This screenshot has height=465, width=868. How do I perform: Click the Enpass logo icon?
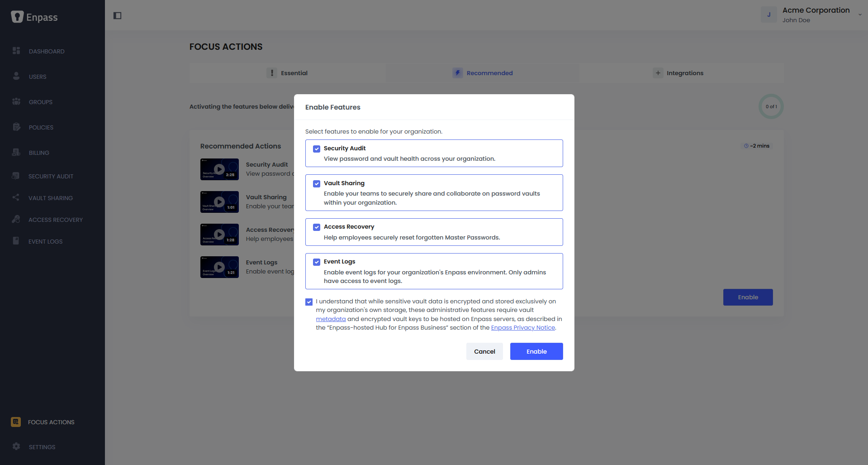[x=17, y=17]
